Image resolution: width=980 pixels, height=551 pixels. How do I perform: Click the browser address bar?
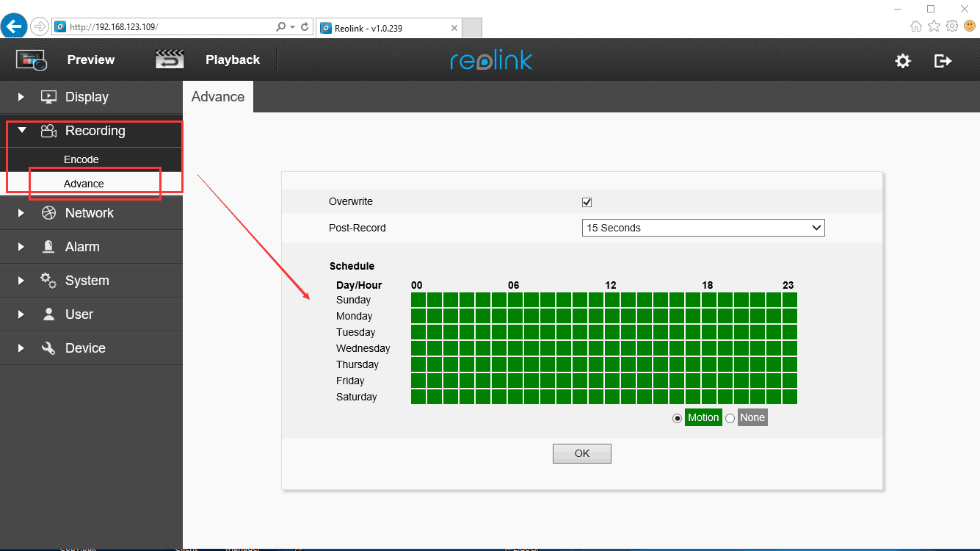click(169, 27)
